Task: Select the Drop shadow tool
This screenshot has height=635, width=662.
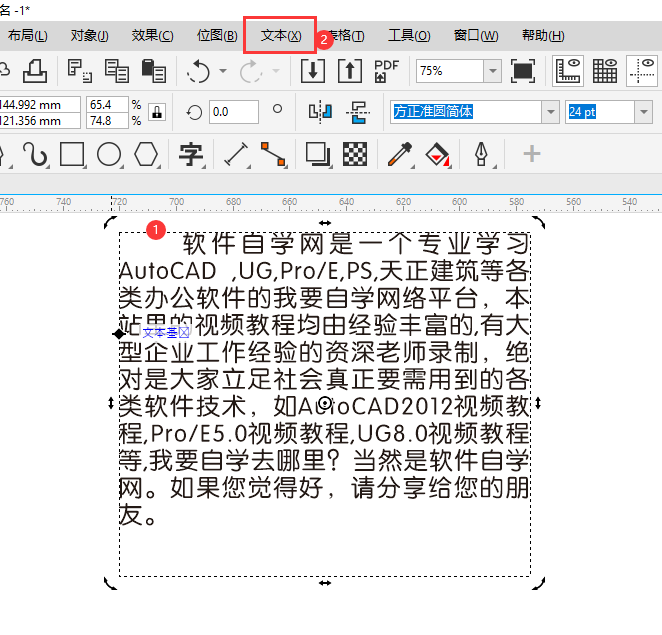Action: coord(318,154)
